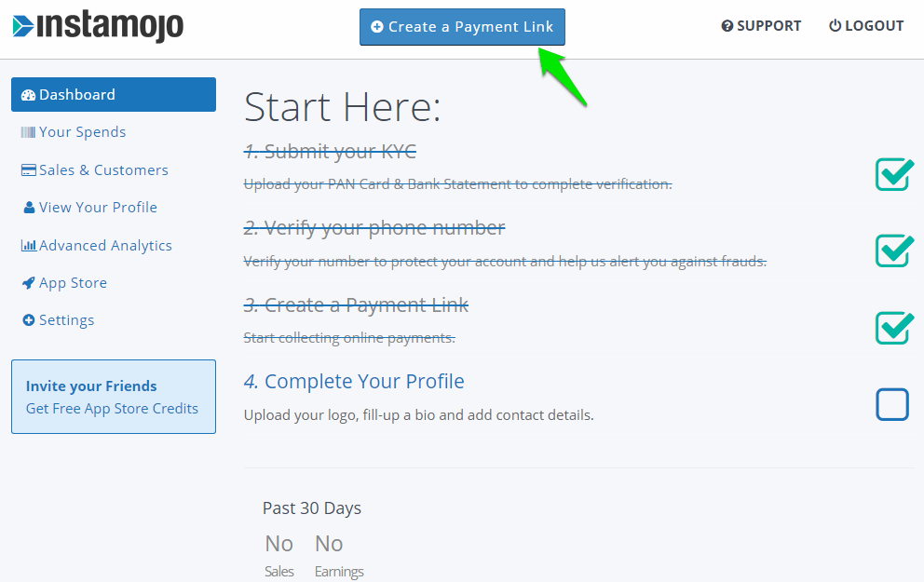Select Dashboard in the sidebar
The width and height of the screenshot is (924, 582).
pos(114,94)
